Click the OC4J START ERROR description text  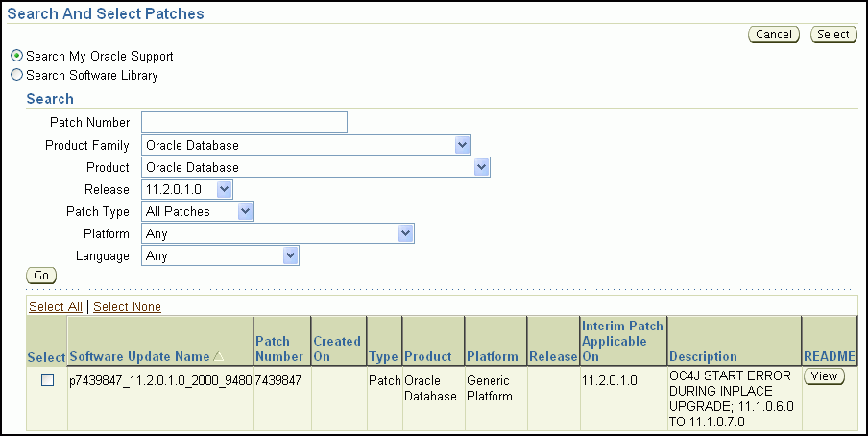(732, 399)
